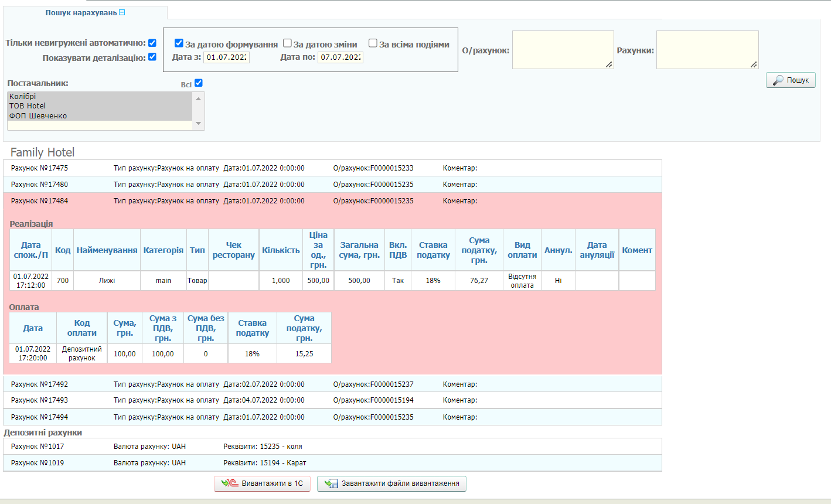Click the Дата з date field
Screen dimensions: 831x504
click(x=226, y=57)
